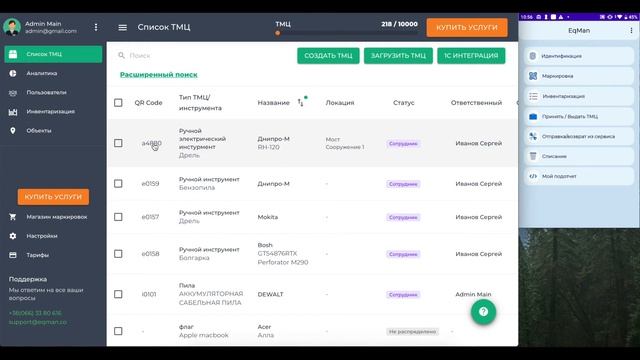Click the ЗАГРУЗИТЬ ТМЦ button
Screen dimensions: 640x360
coord(398,56)
